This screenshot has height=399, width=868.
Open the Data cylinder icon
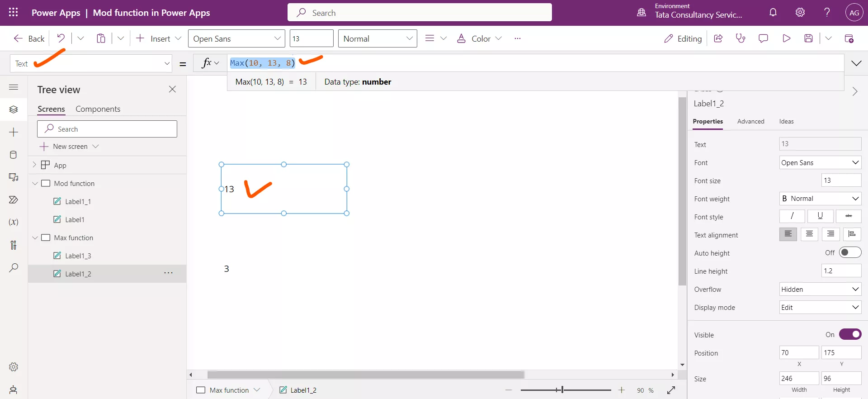[14, 155]
